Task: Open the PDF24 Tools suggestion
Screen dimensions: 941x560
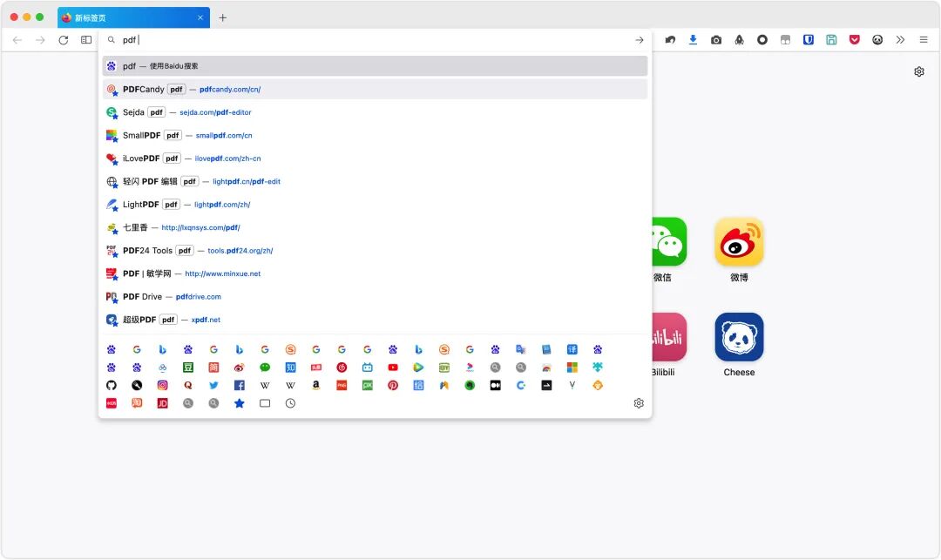Action: (375, 251)
